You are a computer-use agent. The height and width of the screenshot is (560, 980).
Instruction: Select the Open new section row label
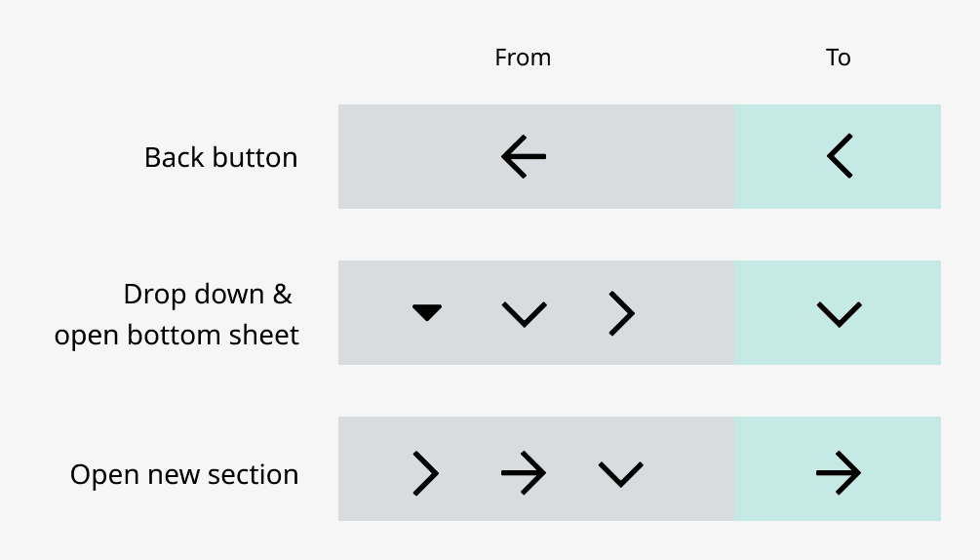[184, 475]
